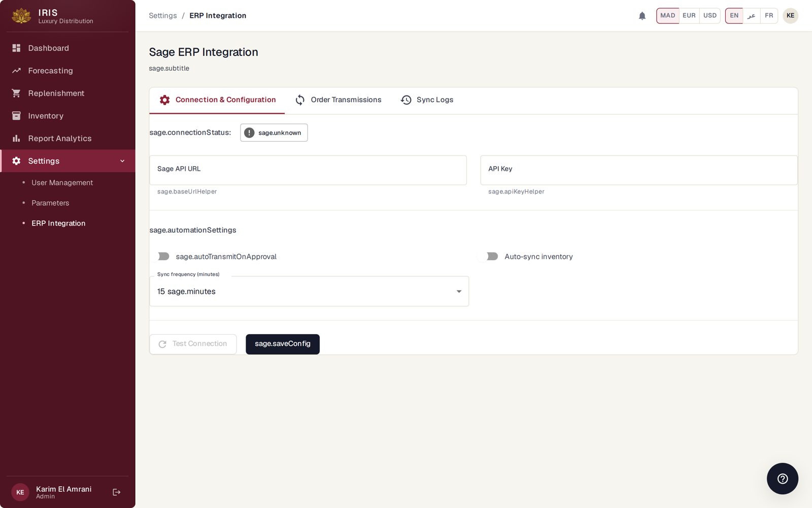Click the IRIS lotus logo
Image resolution: width=812 pixels, height=508 pixels.
pyautogui.click(x=21, y=16)
